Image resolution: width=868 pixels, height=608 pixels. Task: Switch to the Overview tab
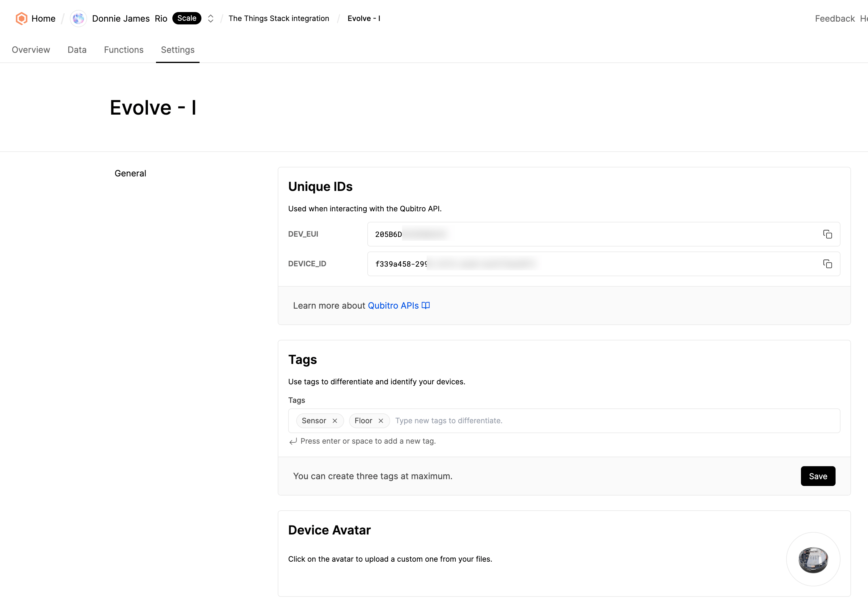31,49
